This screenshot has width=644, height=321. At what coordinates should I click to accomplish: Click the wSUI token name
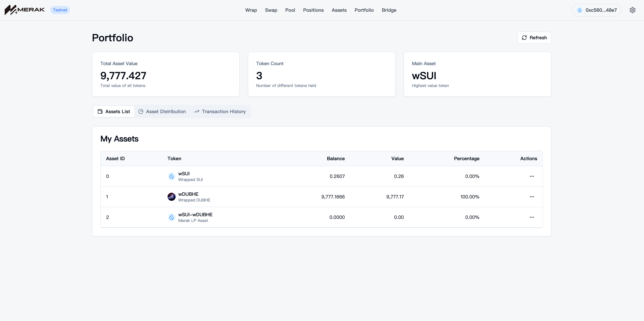[x=184, y=173]
